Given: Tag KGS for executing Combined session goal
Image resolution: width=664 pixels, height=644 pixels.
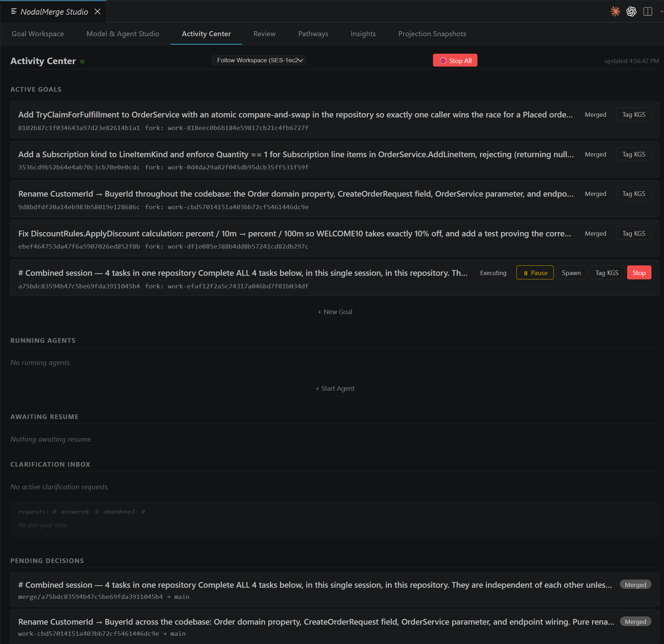Looking at the screenshot, I should pos(607,273).
